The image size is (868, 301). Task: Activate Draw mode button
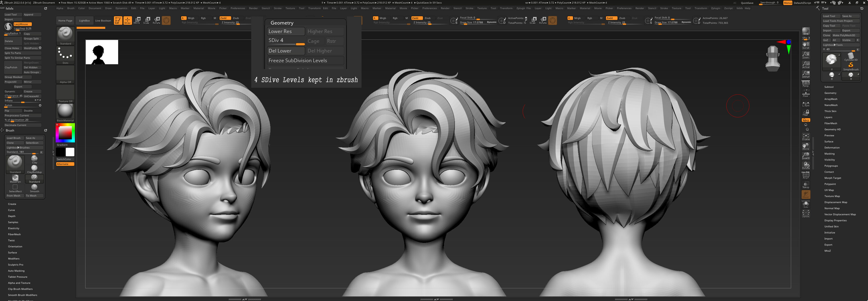(127, 20)
